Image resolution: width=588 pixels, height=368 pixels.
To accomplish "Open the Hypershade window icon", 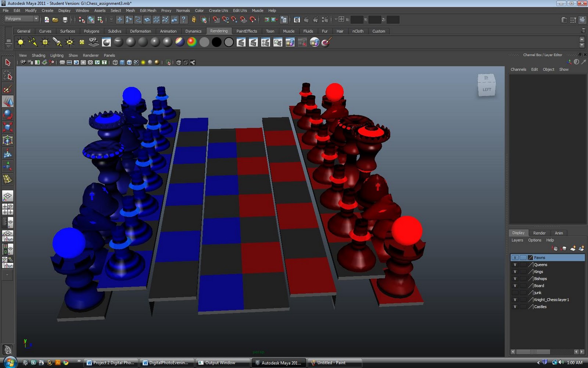I will click(106, 42).
